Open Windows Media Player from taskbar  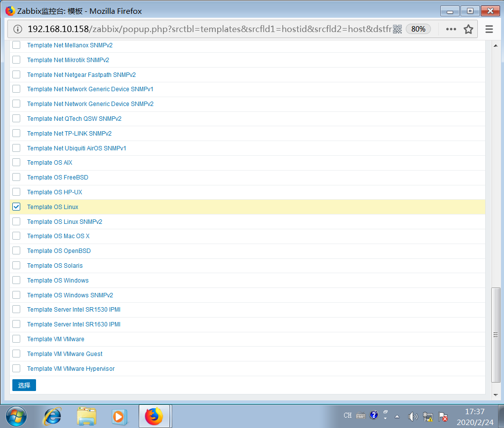pyautogui.click(x=119, y=417)
